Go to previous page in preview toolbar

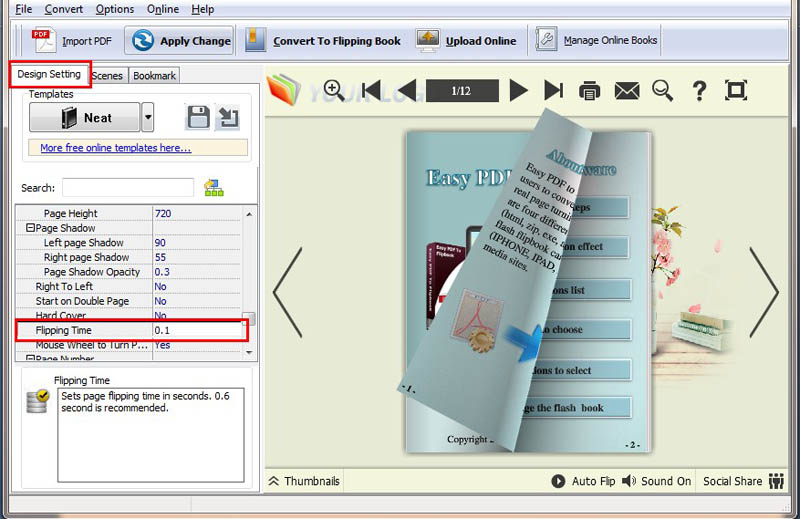point(406,90)
